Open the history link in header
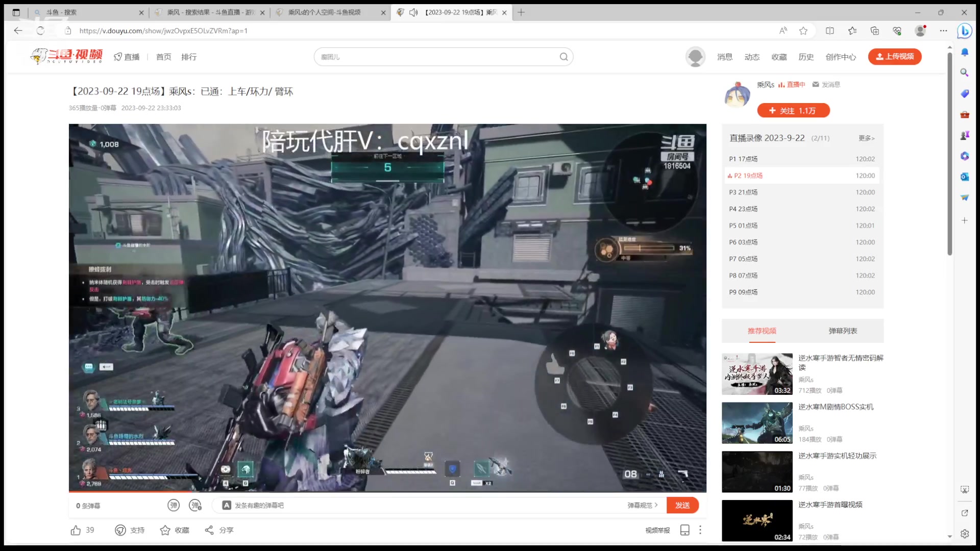 tap(806, 57)
